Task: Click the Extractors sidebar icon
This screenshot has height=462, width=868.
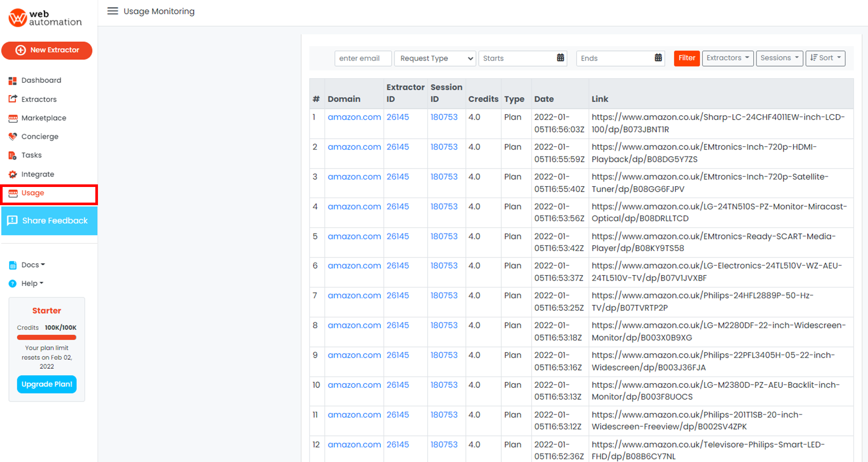Action: click(x=13, y=99)
